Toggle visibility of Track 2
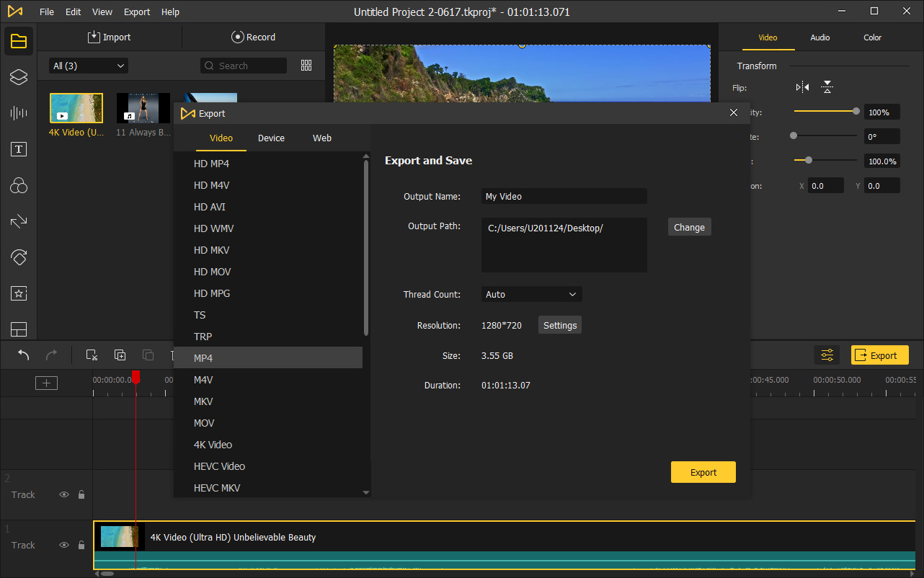The width and height of the screenshot is (924, 578). [63, 494]
